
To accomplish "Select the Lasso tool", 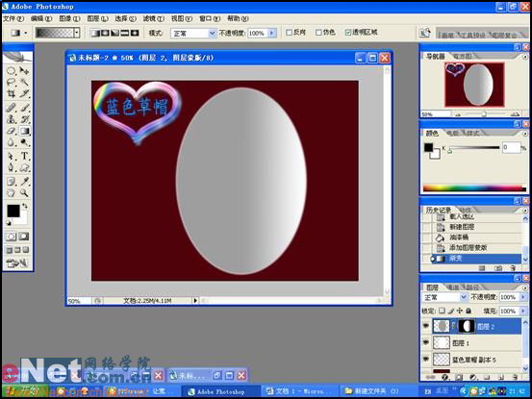I will point(12,82).
